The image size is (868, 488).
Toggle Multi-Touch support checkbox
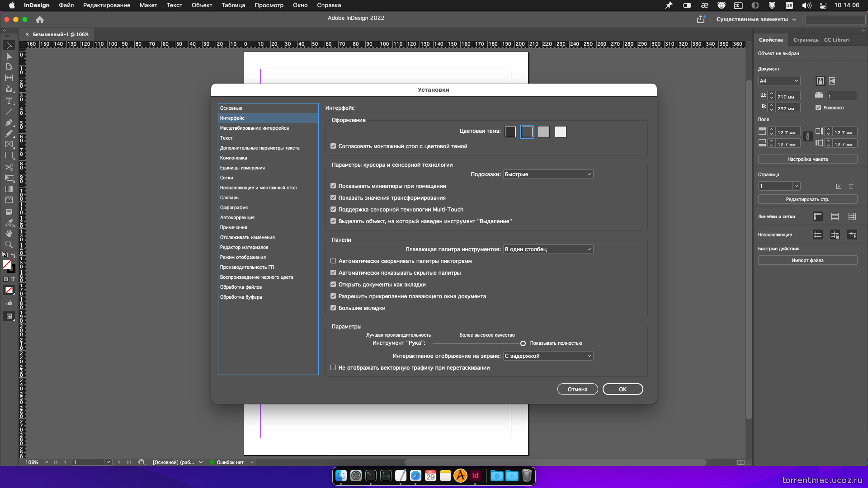tap(333, 209)
